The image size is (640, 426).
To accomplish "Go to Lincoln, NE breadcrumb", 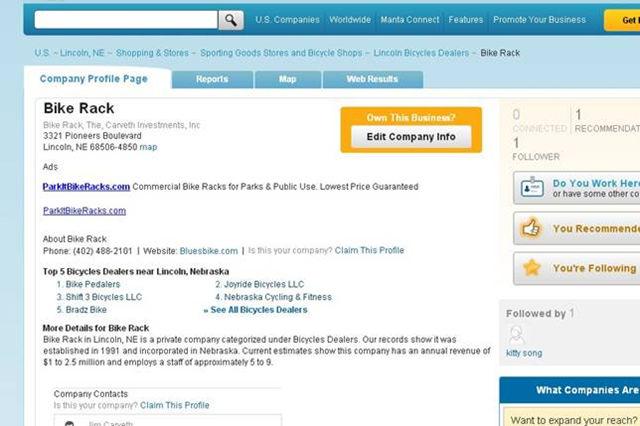I will [x=82, y=53].
